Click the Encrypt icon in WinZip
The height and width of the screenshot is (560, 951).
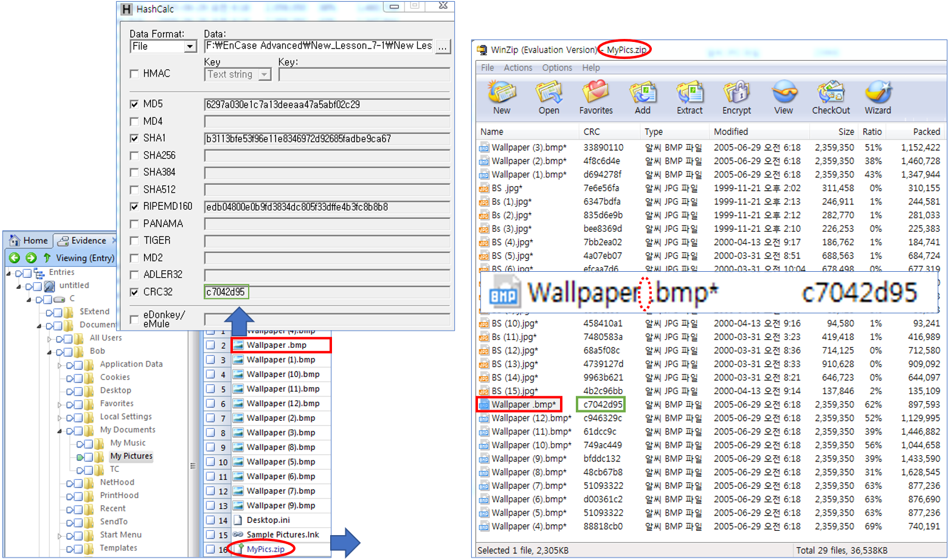[736, 93]
